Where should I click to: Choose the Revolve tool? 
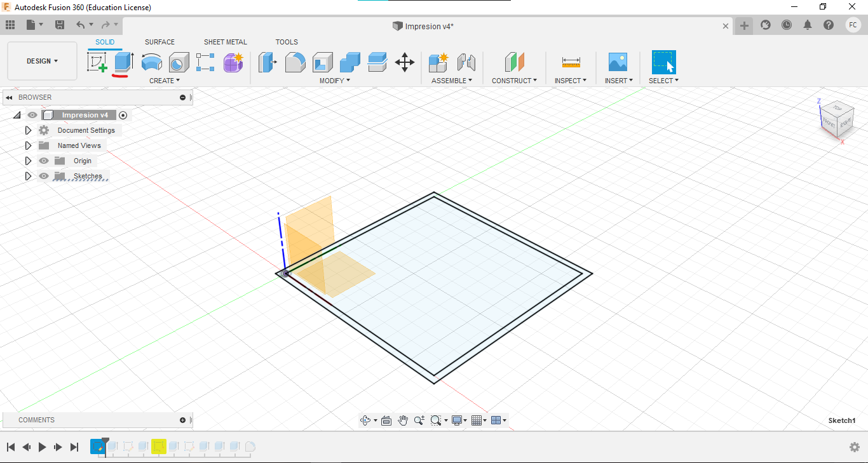pos(151,62)
